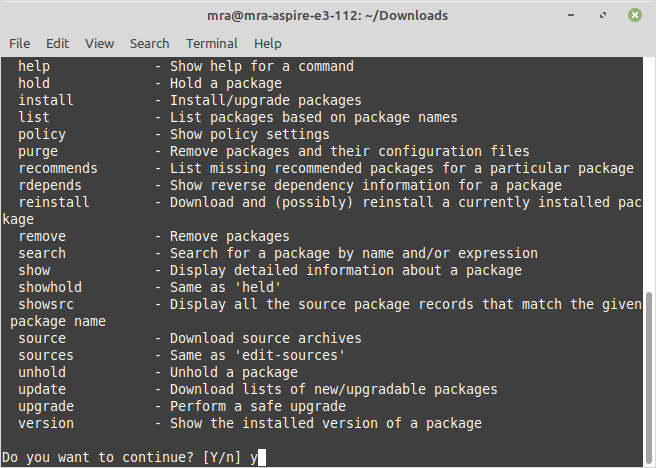Image resolution: width=656 pixels, height=468 pixels.
Task: Open the Terminal menu
Action: pos(211,43)
